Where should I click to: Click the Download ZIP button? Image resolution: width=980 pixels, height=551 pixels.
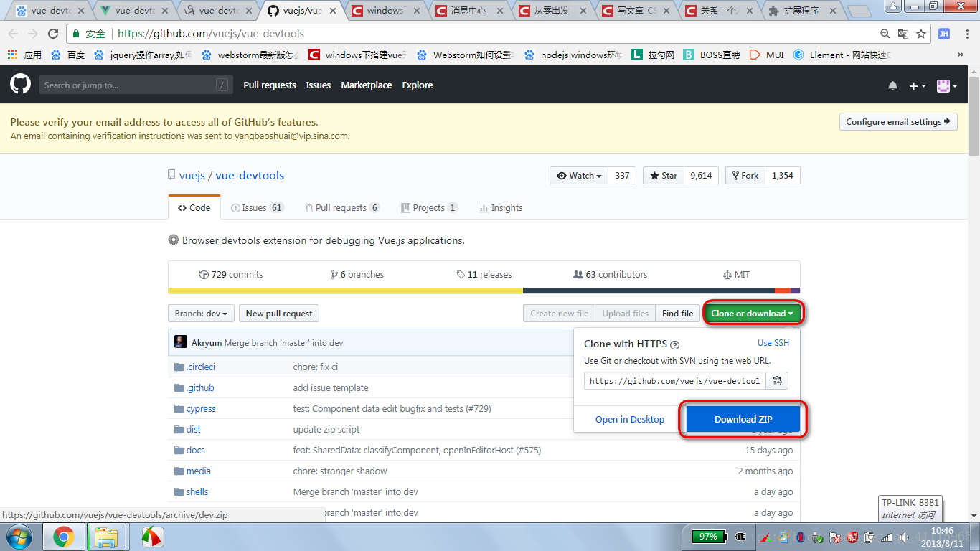click(x=743, y=420)
